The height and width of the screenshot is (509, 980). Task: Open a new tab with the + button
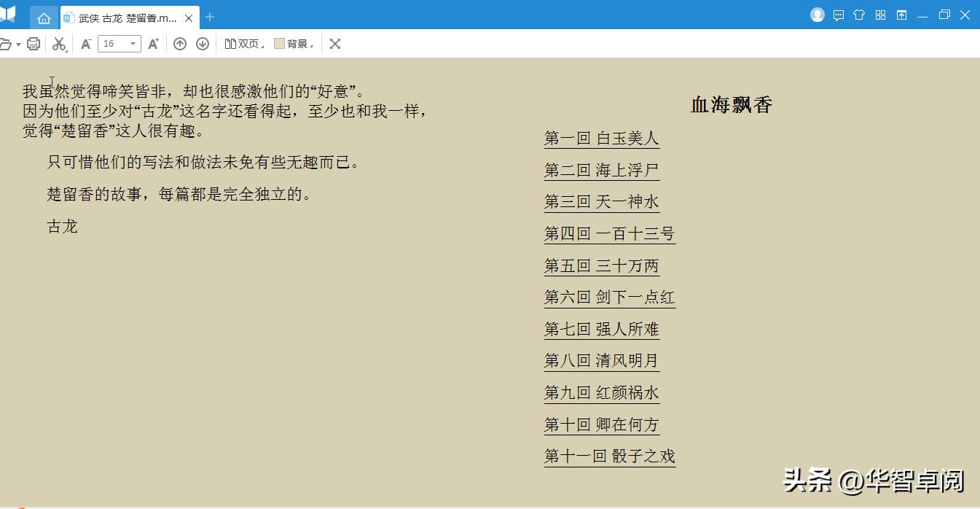pos(209,16)
